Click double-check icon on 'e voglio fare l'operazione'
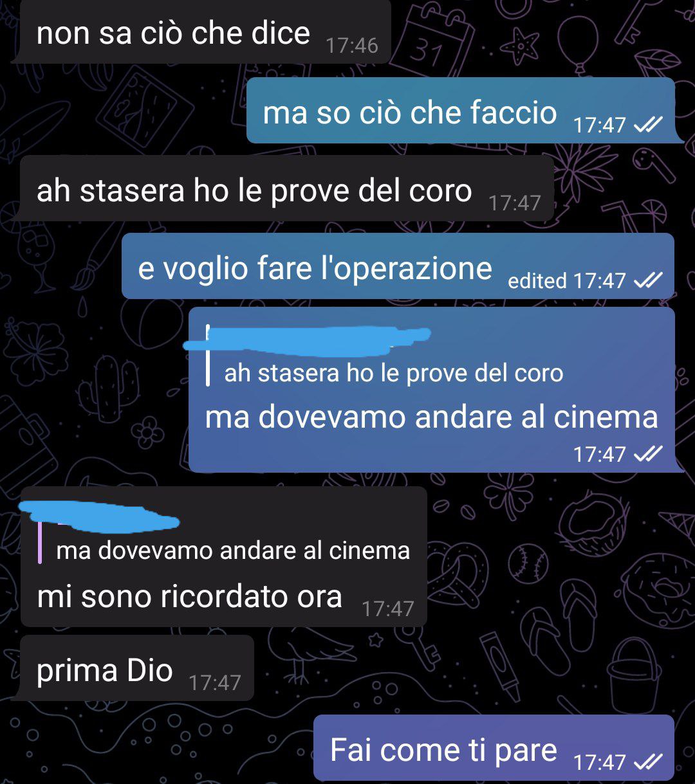Screen dimensions: 695x784 point(648,280)
